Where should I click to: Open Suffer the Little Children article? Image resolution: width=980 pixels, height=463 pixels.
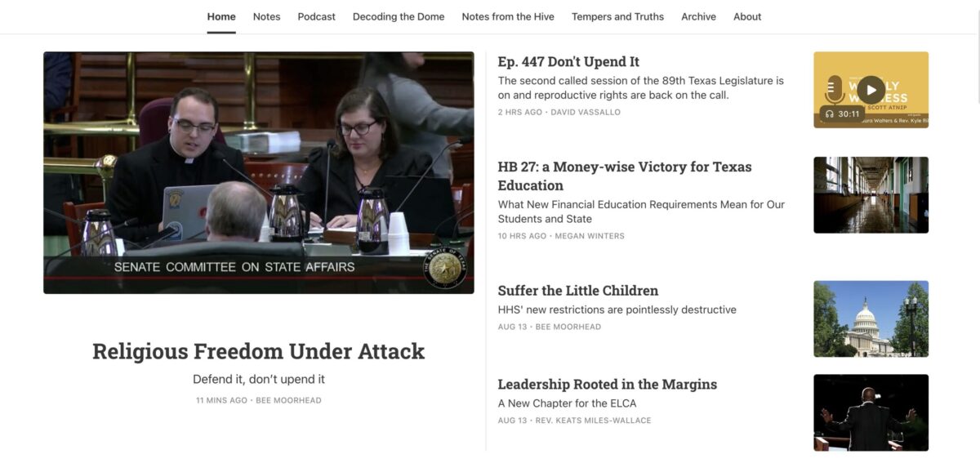578,291
